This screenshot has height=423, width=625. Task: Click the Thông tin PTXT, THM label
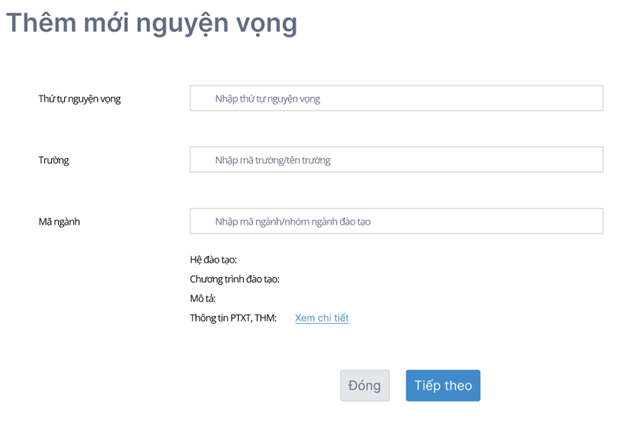pos(233,318)
